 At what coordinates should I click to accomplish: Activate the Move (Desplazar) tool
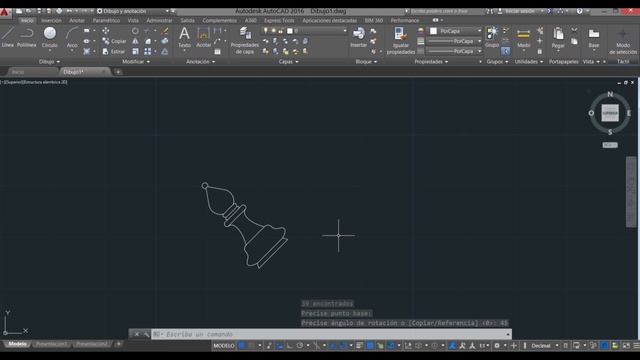(x=106, y=31)
